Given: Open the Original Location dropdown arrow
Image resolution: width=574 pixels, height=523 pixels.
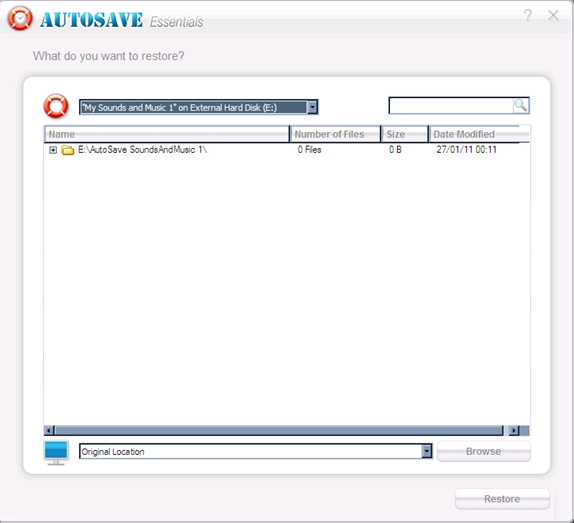Looking at the screenshot, I should 426,451.
